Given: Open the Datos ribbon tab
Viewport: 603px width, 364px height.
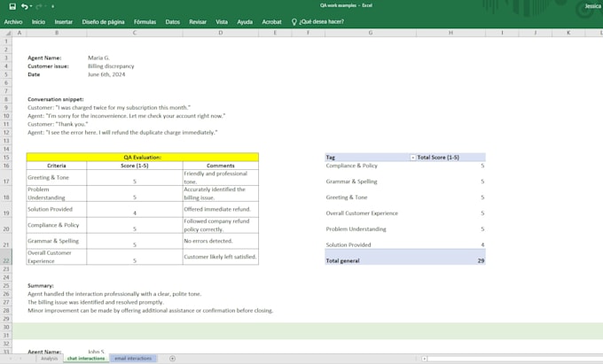Looking at the screenshot, I should 173,22.
